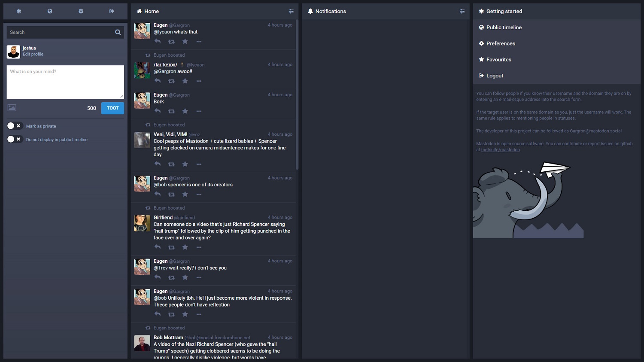The width and height of the screenshot is (644, 362).
Task: Click the Home column scrollbar
Action: (297, 94)
